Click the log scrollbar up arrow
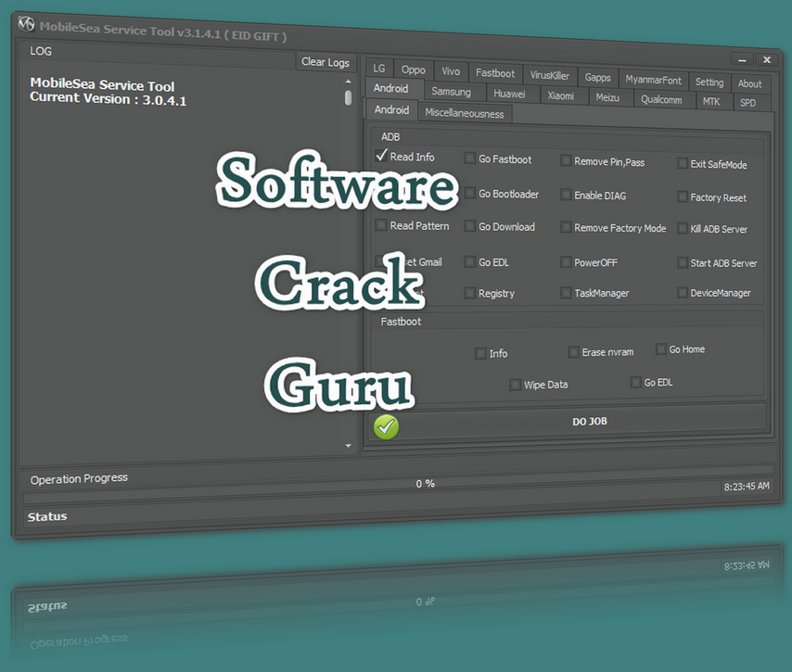The height and width of the screenshot is (672, 792). pyautogui.click(x=348, y=82)
